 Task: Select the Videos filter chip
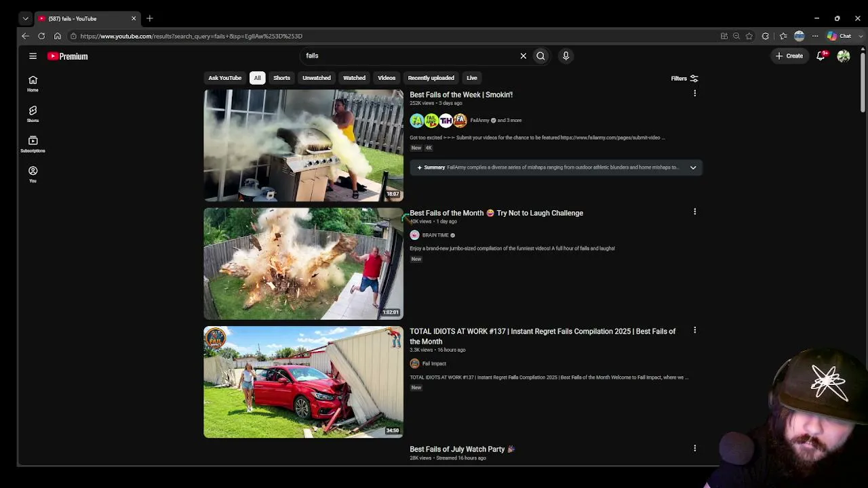click(x=387, y=78)
